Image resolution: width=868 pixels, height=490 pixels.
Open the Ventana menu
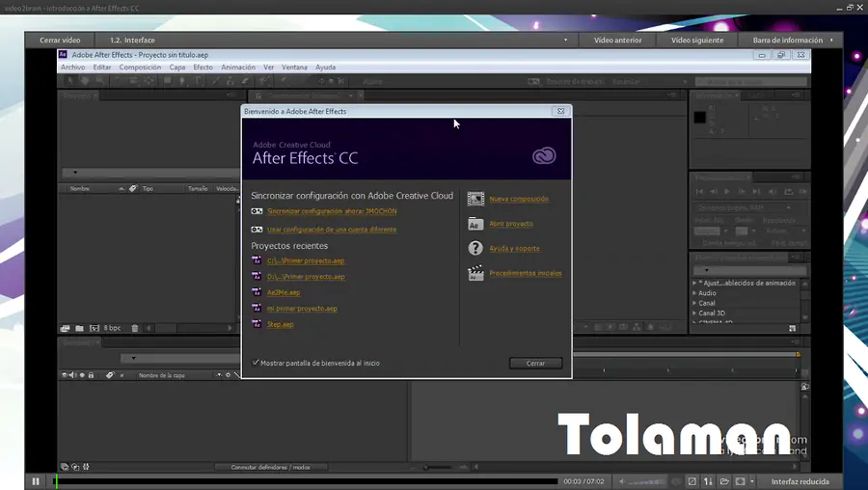click(294, 67)
